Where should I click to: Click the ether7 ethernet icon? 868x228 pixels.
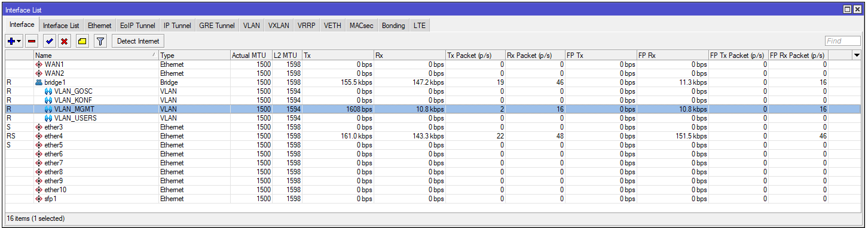[39, 162]
